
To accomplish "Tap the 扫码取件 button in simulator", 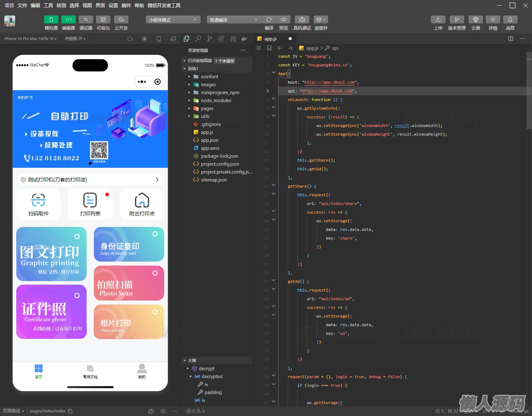I will (39, 204).
